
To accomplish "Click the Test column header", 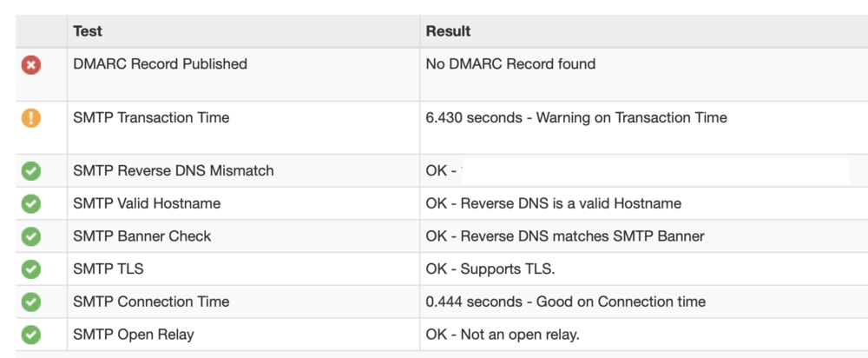I will [88, 31].
